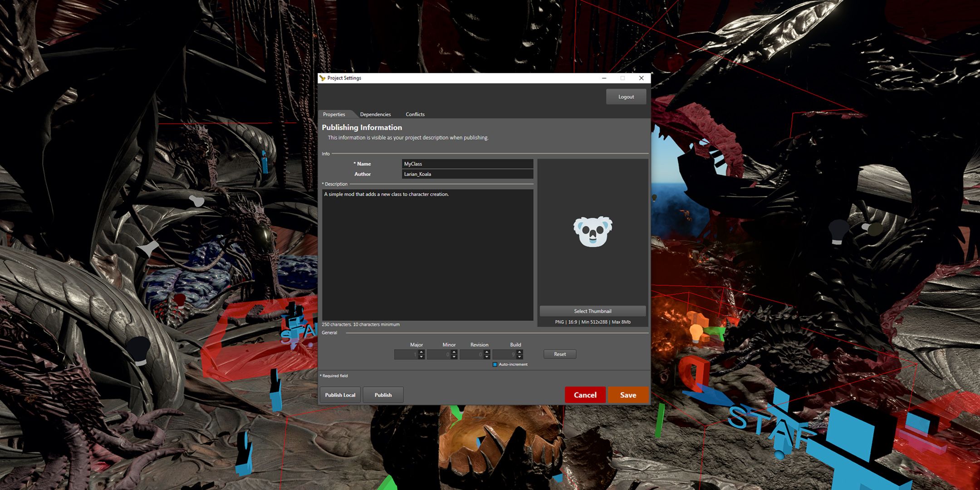Click the Conflicts tab
This screenshot has width=980, height=490.
(414, 114)
